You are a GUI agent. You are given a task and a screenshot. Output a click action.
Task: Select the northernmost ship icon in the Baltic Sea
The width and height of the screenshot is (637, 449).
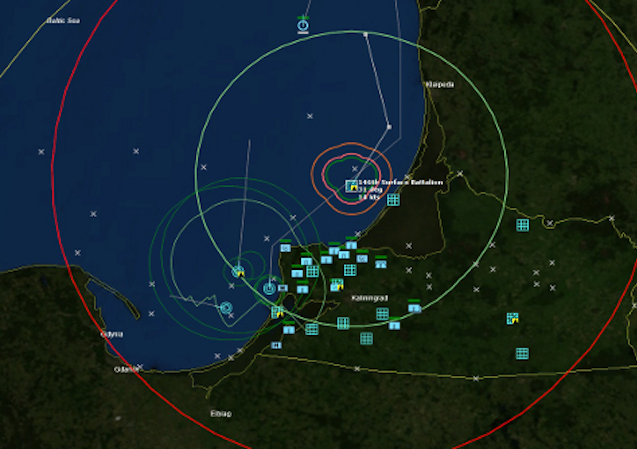tap(303, 25)
